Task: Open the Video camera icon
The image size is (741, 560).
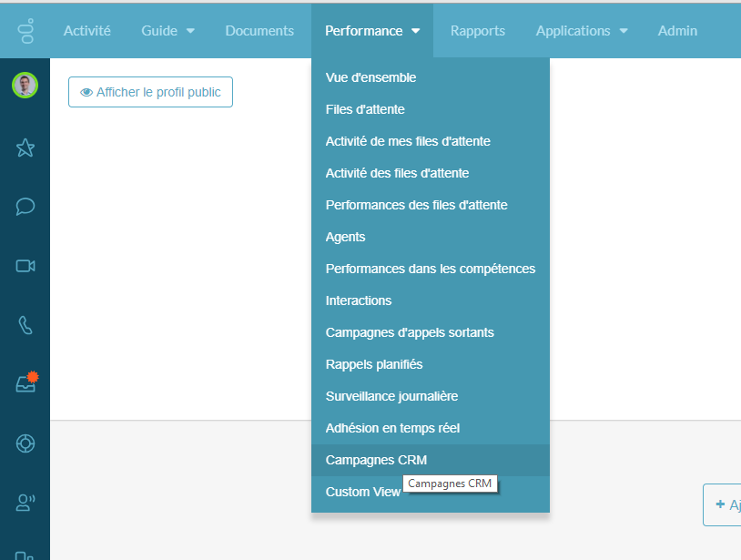Action: coord(25,266)
